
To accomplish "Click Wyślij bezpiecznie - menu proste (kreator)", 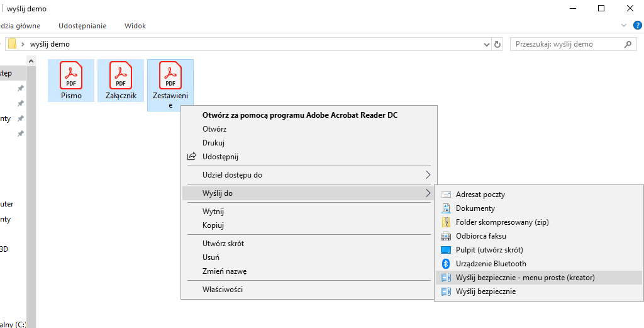I will coord(525,278).
